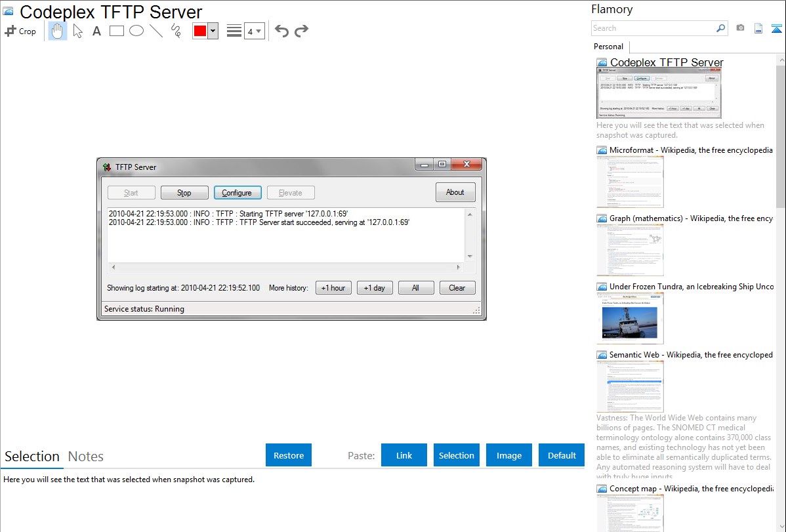786x532 pixels.
Task: Choose the arrow pointer tool
Action: pyautogui.click(x=77, y=31)
